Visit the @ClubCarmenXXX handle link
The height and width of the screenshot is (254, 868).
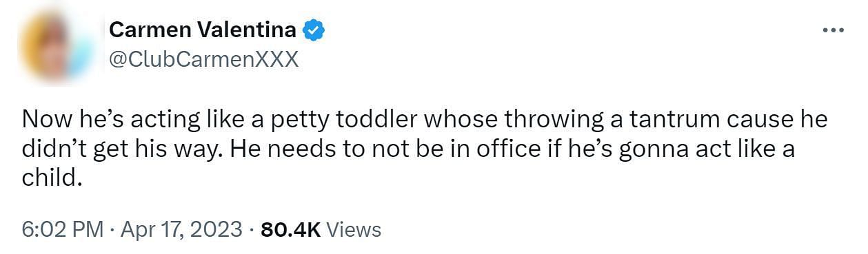click(204, 60)
